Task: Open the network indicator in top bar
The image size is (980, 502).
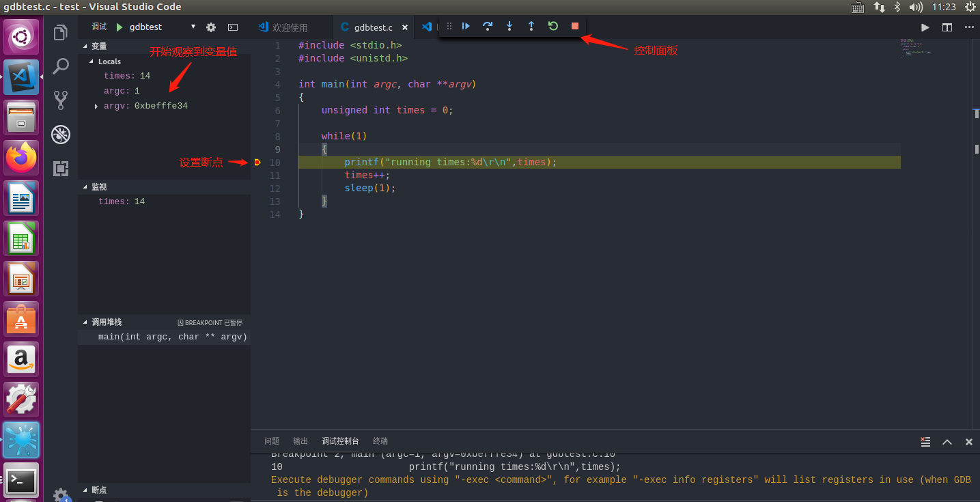Action: [880, 7]
